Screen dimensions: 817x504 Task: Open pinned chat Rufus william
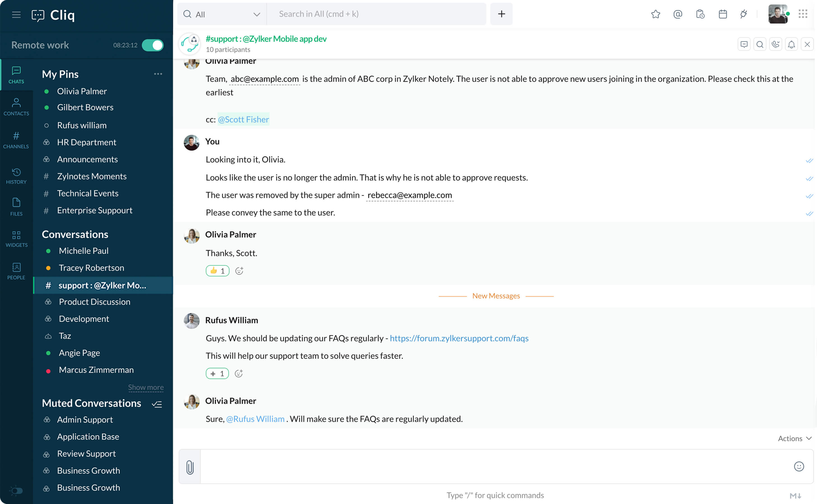pos(82,125)
